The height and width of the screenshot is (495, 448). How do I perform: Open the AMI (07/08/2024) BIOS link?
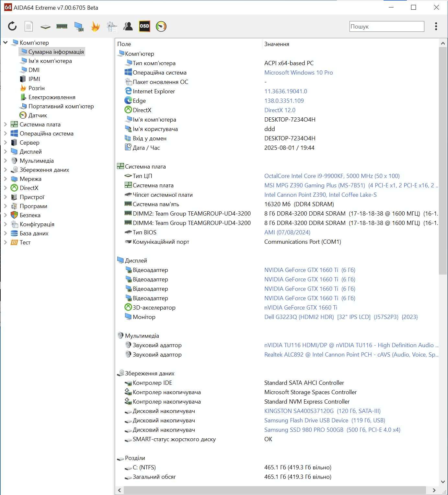click(x=287, y=232)
